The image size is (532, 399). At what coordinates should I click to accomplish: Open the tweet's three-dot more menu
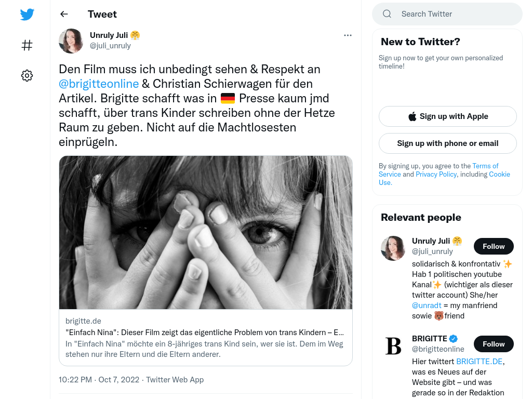click(x=348, y=35)
